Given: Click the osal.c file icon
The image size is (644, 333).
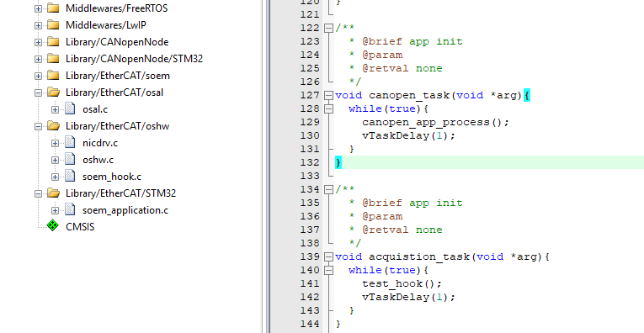Looking at the screenshot, I should [x=70, y=108].
